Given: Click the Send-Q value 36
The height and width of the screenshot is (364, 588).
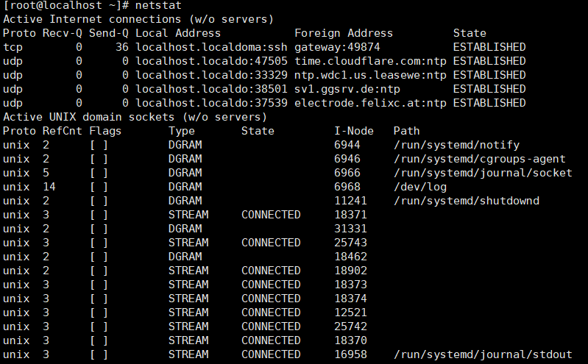Looking at the screenshot, I should pos(122,47).
